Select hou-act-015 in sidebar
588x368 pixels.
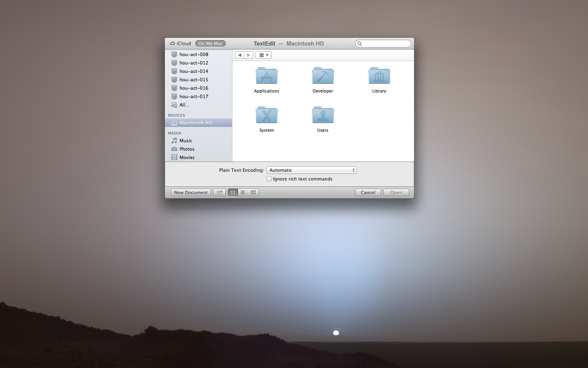pos(198,80)
